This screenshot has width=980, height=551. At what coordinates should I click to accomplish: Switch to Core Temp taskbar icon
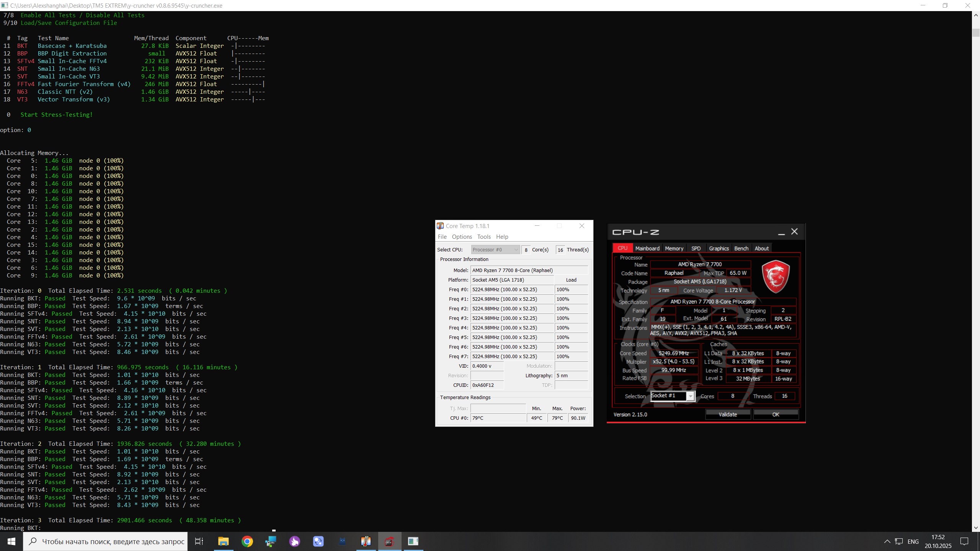(366, 541)
